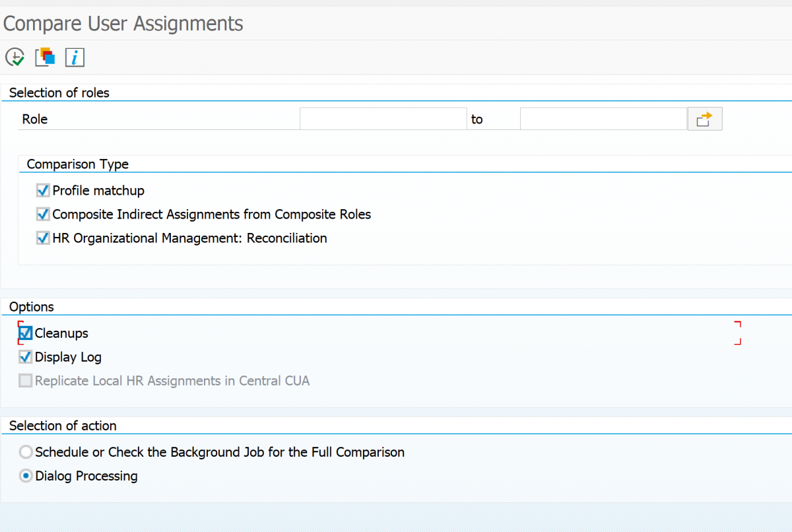Image resolution: width=792 pixels, height=532 pixels.
Task: Open the colored-squares comparison icon in the toolbar
Action: pyautogui.click(x=44, y=57)
